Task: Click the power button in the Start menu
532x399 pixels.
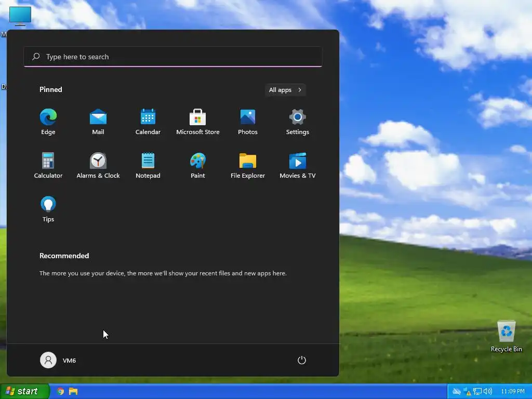Action: tap(302, 360)
